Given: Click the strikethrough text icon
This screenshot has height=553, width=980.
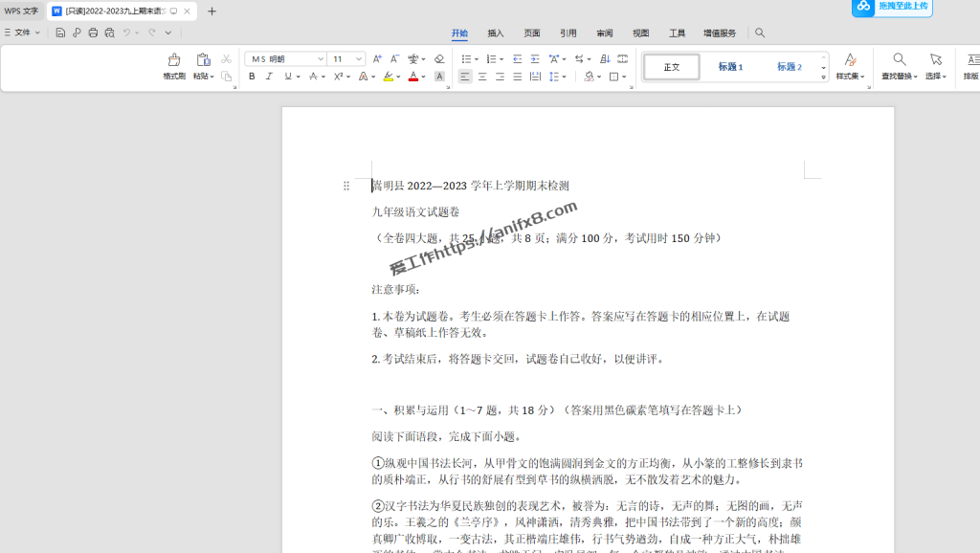Looking at the screenshot, I should point(313,77).
